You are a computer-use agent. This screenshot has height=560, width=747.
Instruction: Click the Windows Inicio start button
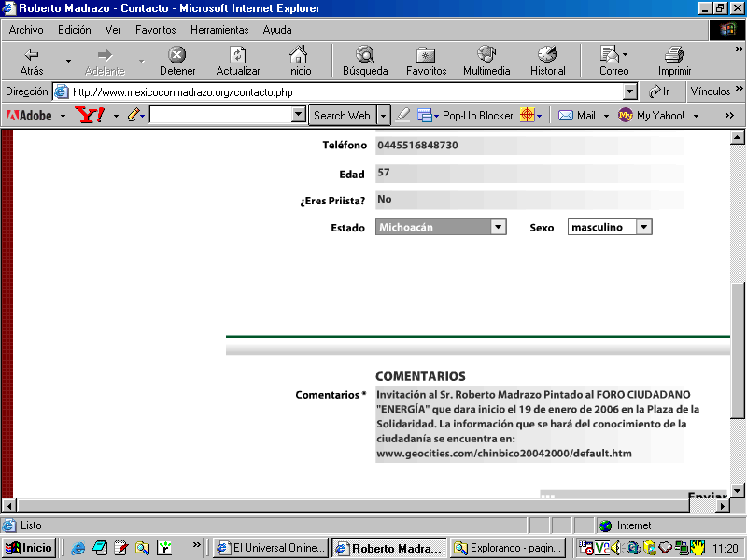(29, 548)
